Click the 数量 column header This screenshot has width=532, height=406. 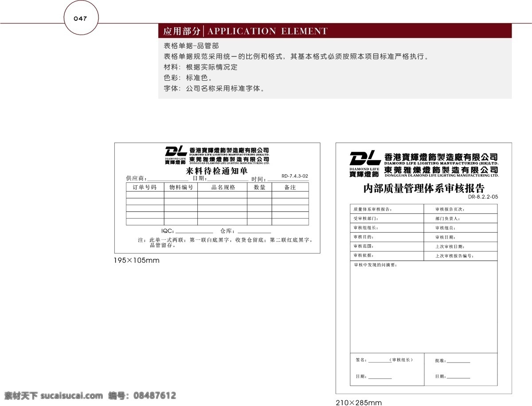click(x=259, y=187)
